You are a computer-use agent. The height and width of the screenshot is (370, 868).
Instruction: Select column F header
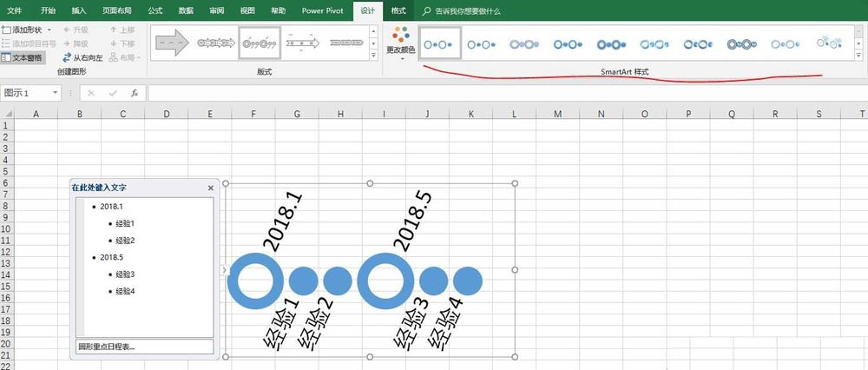[x=253, y=114]
